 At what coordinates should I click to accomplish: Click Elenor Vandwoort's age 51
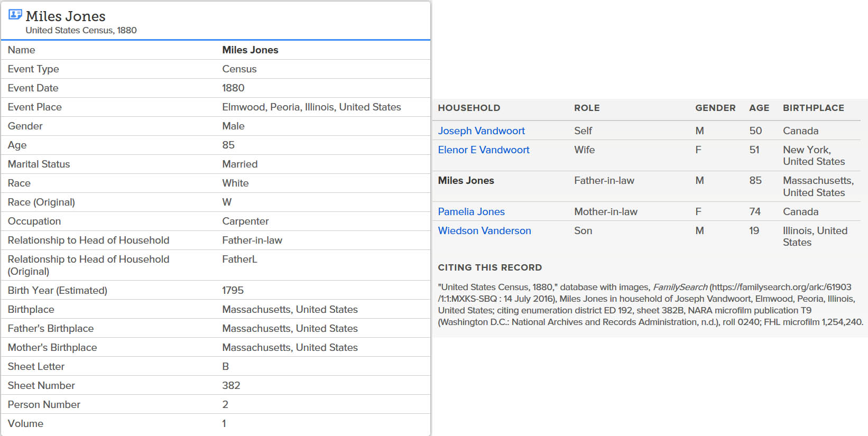(754, 150)
